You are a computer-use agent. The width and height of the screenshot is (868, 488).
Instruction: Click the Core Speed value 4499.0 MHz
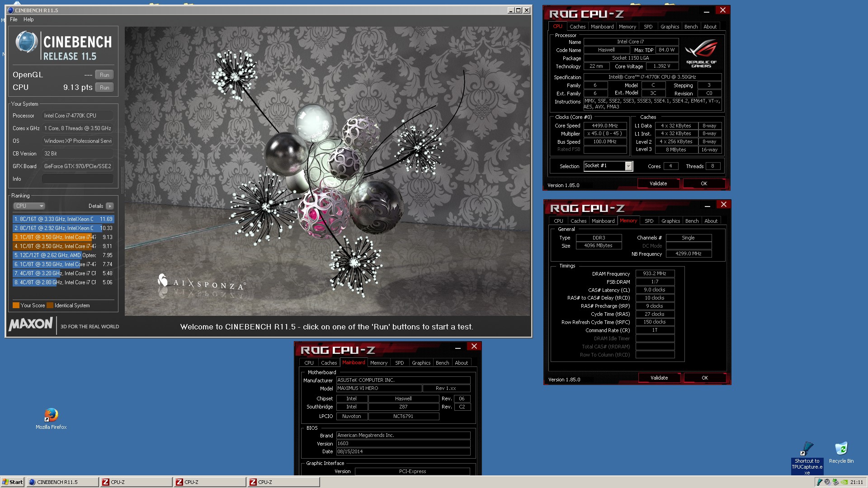(605, 126)
